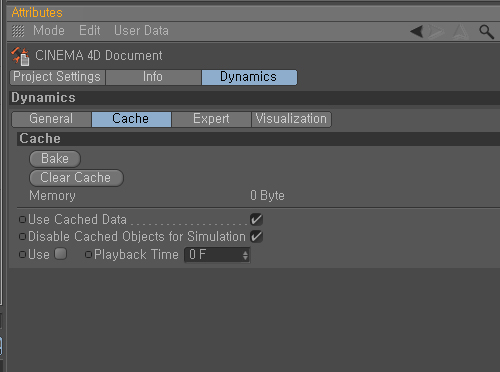Viewport: 500px width, 372px height.
Task: Click animation dot beside Use Cached Data
Action: coord(22,220)
